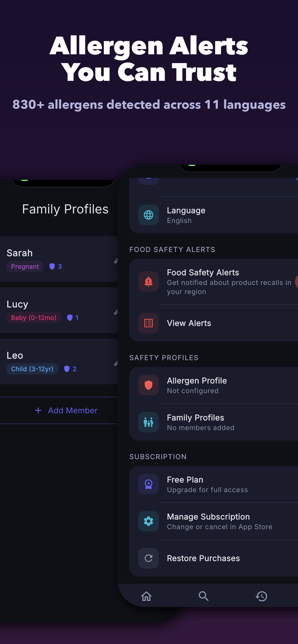Tap the red bell Food Safety Alerts icon
The image size is (298, 644).
(148, 281)
